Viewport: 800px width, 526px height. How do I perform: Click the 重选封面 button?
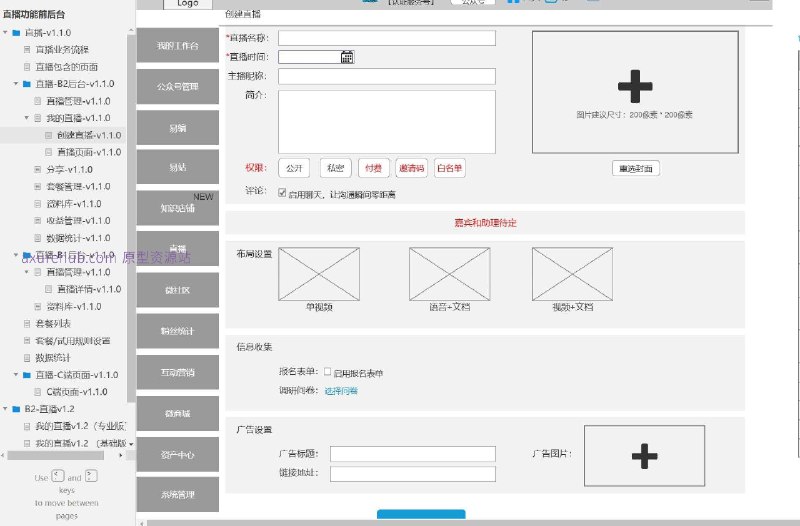pyautogui.click(x=636, y=168)
